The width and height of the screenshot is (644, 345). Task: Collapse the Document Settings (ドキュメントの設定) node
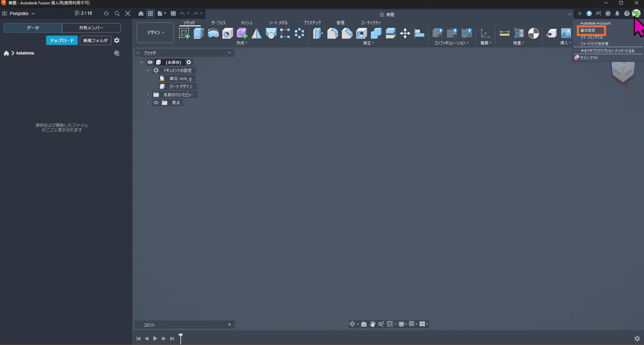[148, 70]
